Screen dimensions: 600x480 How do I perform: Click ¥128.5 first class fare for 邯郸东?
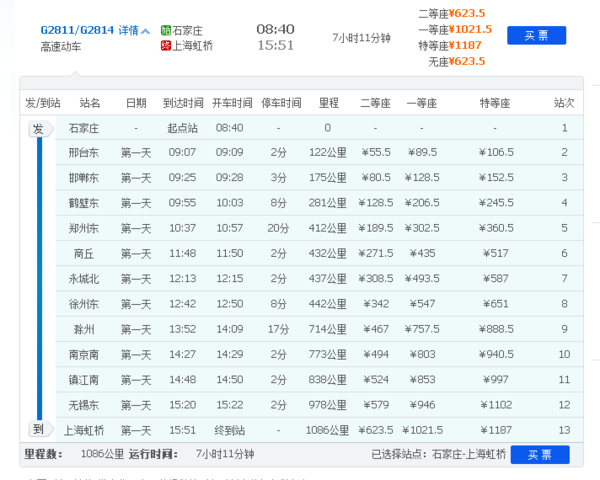pos(422,178)
